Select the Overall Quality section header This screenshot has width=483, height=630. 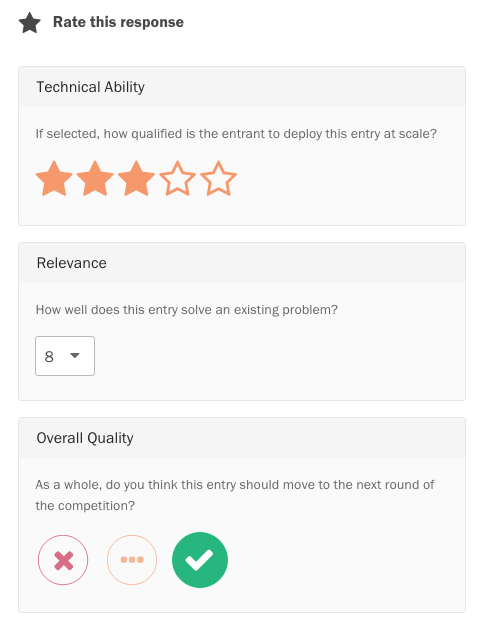tap(242, 438)
